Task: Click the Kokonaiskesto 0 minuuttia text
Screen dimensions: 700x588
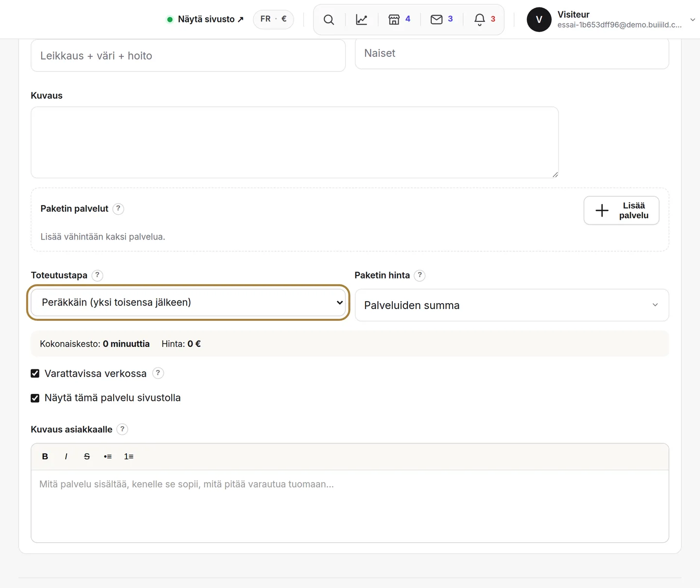Action: [x=95, y=344]
